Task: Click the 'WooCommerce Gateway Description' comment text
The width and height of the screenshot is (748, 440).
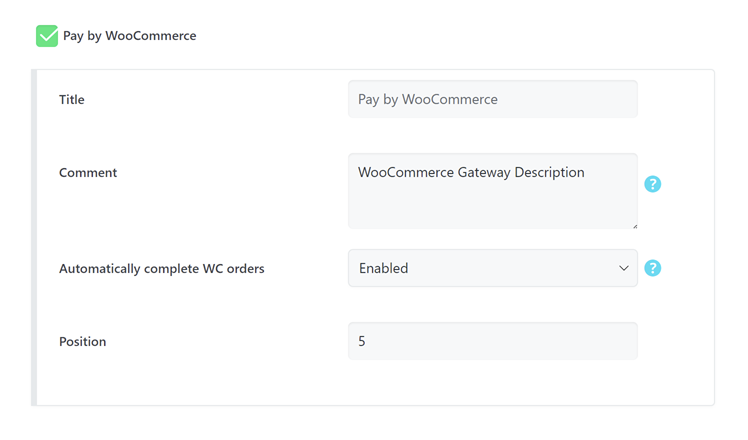Action: click(x=471, y=172)
